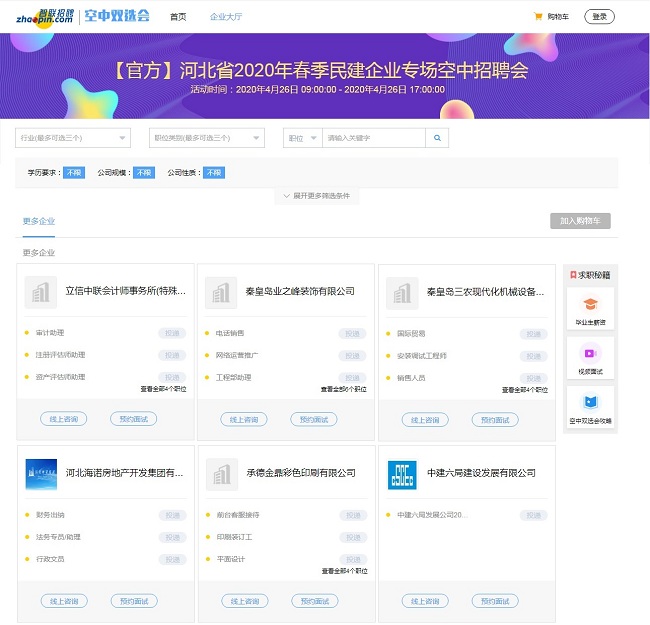
Task: Click 预约面试 for 秦皇岛业之峰装饰
Action: pos(314,419)
